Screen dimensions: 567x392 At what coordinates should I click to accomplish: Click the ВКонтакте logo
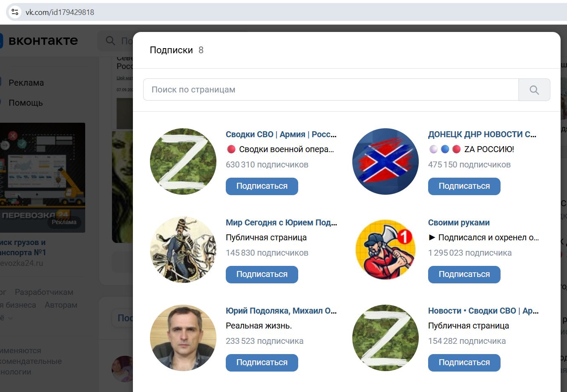(x=39, y=41)
